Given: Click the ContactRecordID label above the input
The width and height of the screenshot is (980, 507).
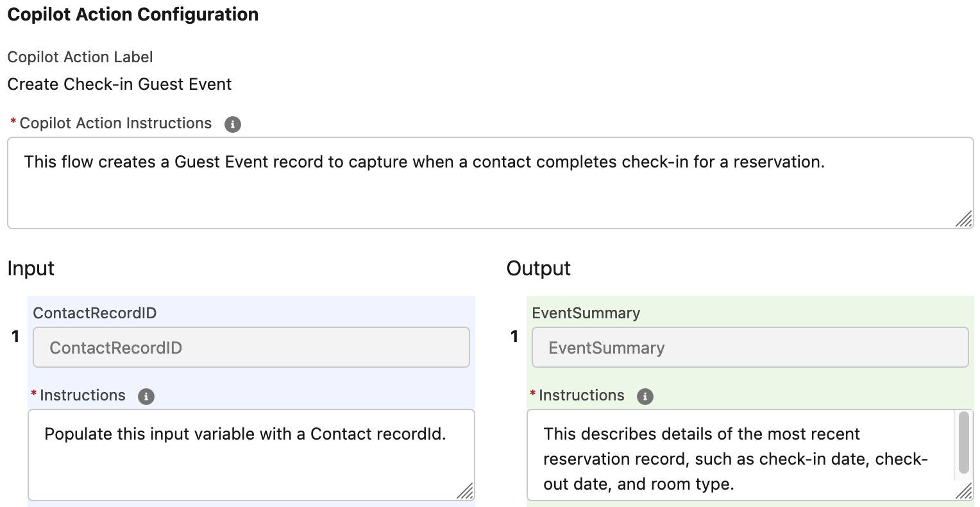Looking at the screenshot, I should click(x=95, y=313).
